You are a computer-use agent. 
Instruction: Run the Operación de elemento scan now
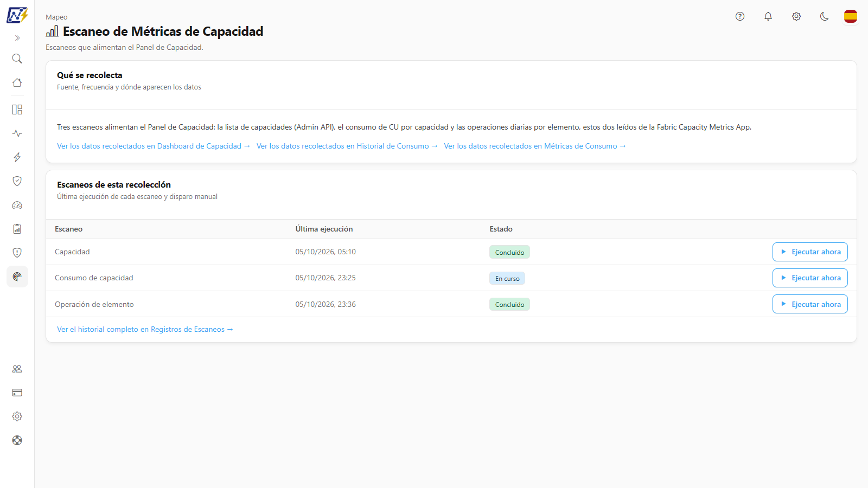810,304
